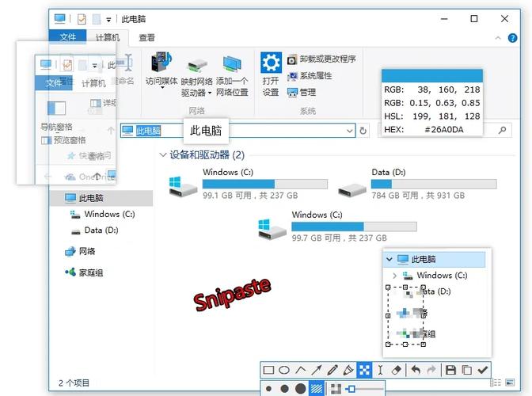The width and height of the screenshot is (532, 396).
Task: Refresh the address bar location
Action: point(363,131)
